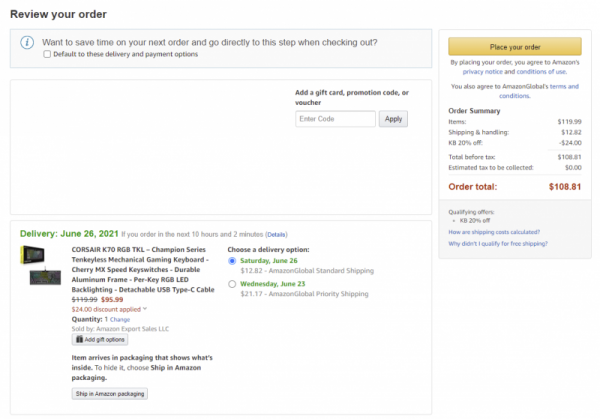The height and width of the screenshot is (419, 600).
Task: Open the conditions of use link
Action: click(x=541, y=72)
